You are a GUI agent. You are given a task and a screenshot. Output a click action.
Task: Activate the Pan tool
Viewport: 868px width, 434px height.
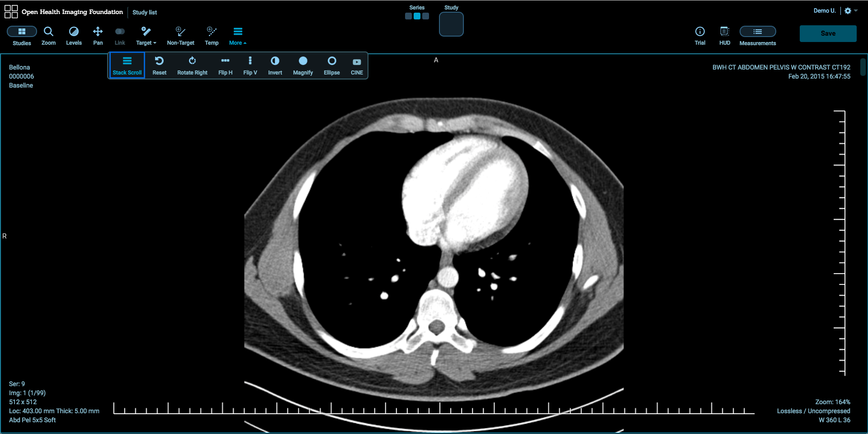(98, 36)
